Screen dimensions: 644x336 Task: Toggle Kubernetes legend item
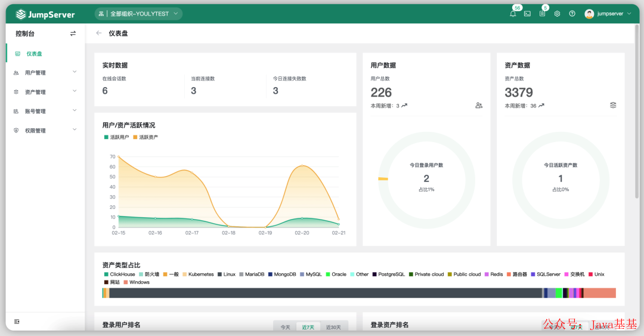click(199, 275)
